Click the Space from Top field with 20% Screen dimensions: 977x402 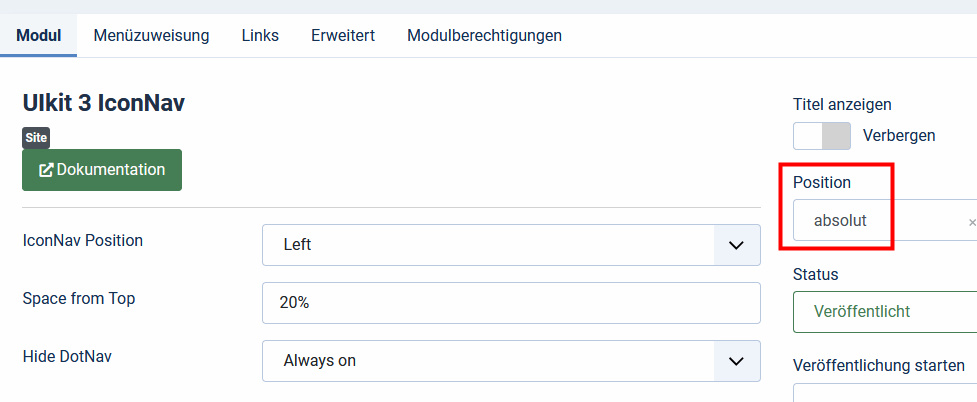(511, 303)
